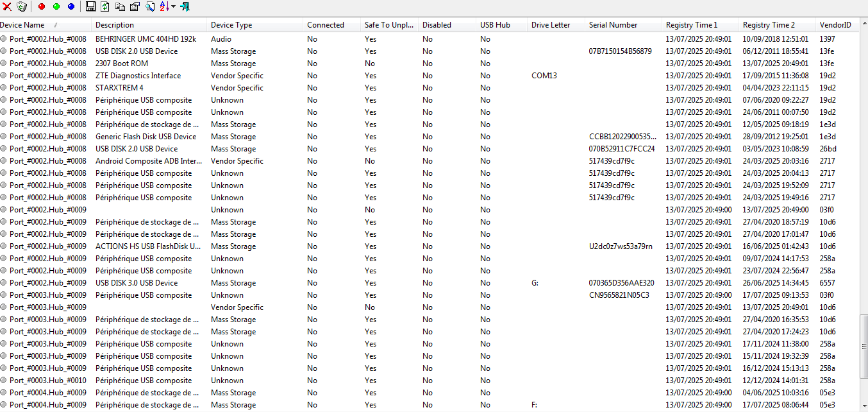Sort by Registry Time 2 column header
This screenshot has height=412, width=868.
click(778, 25)
